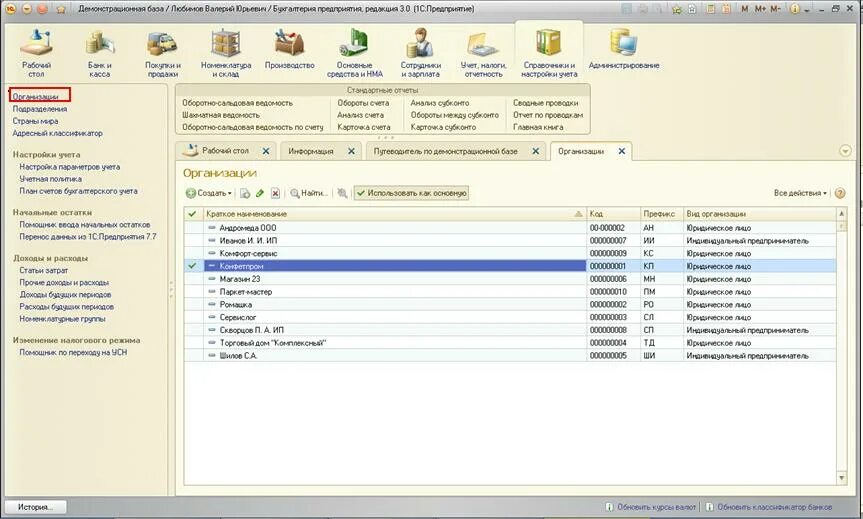Click the row icon next to Ромашка
The height and width of the screenshot is (519, 863).
pyautogui.click(x=211, y=304)
